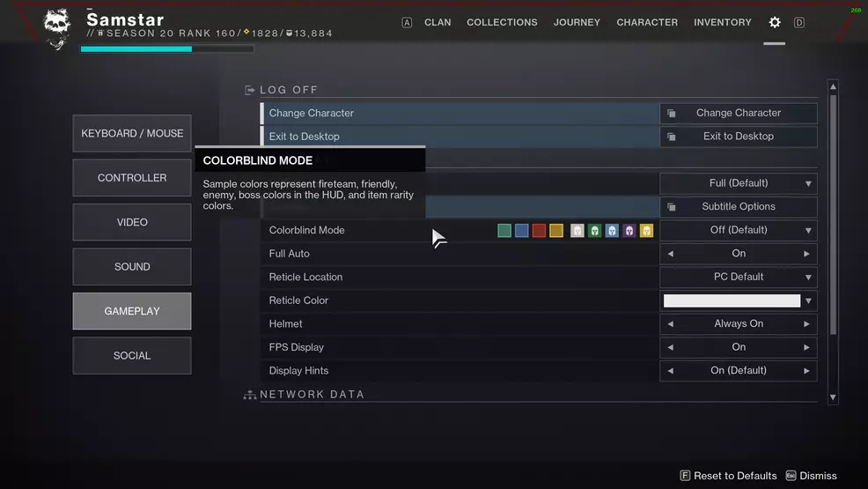
Task: Select the Exit to Desktop row label
Action: point(304,137)
